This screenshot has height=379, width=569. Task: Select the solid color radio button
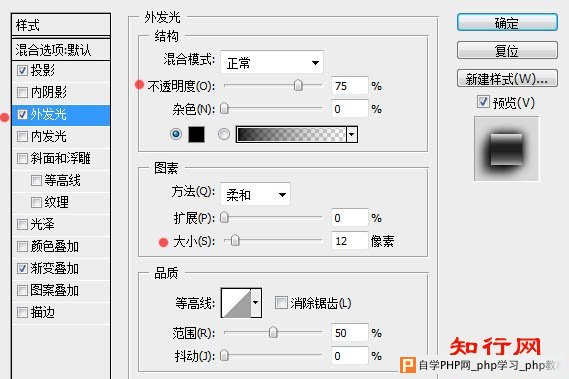coord(176,134)
